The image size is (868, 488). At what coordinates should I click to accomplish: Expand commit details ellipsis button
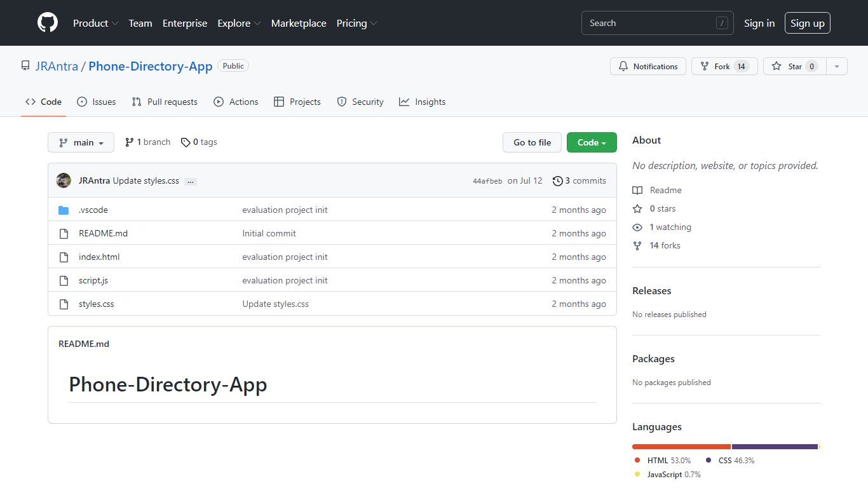pos(191,181)
